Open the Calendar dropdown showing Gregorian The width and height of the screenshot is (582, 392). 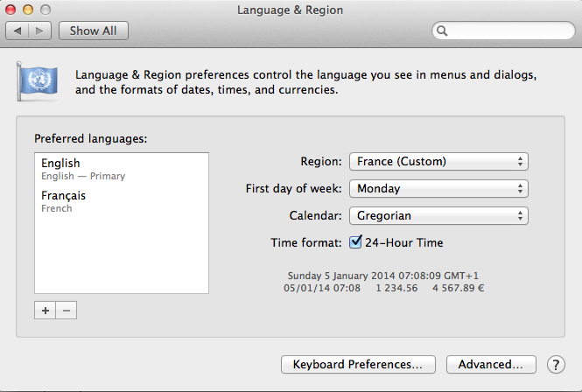coord(438,215)
